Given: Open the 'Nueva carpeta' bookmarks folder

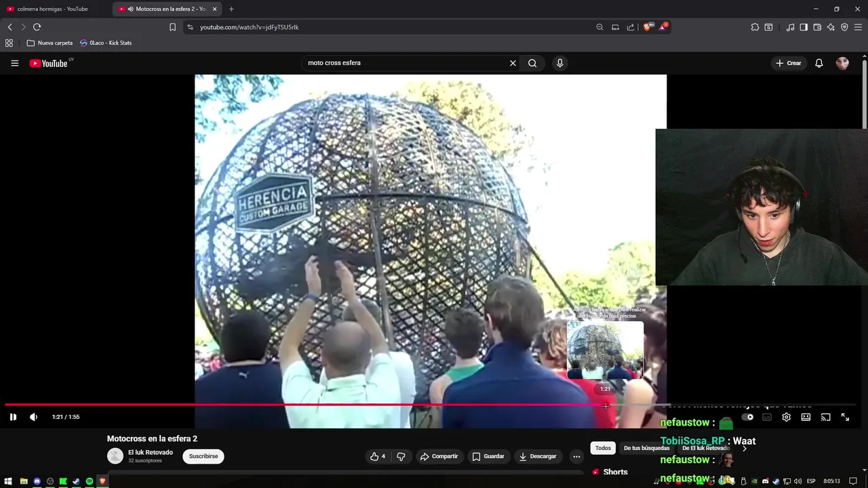Looking at the screenshot, I should 50,43.
